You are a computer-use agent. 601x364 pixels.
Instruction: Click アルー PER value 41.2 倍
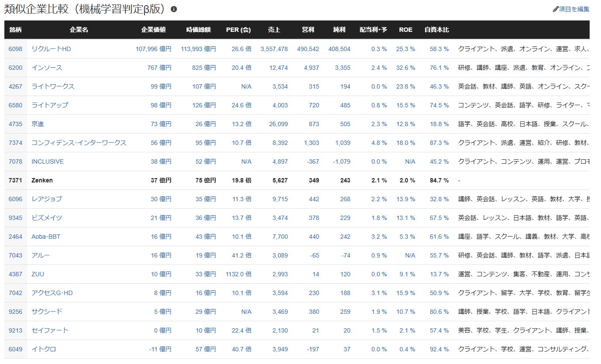tap(242, 255)
